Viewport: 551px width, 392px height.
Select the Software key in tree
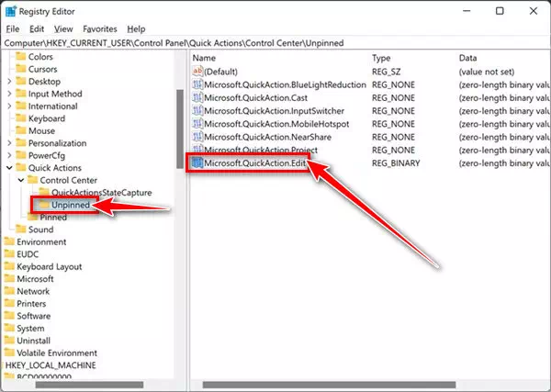(x=34, y=316)
